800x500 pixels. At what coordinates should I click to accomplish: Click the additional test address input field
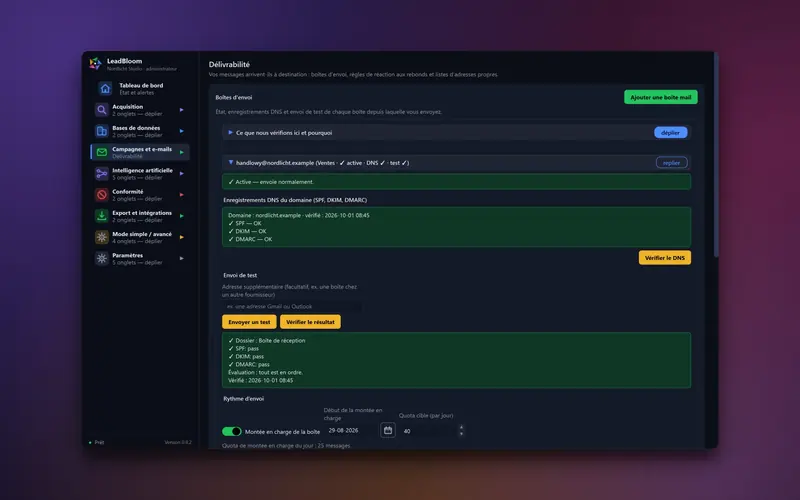[x=292, y=307]
